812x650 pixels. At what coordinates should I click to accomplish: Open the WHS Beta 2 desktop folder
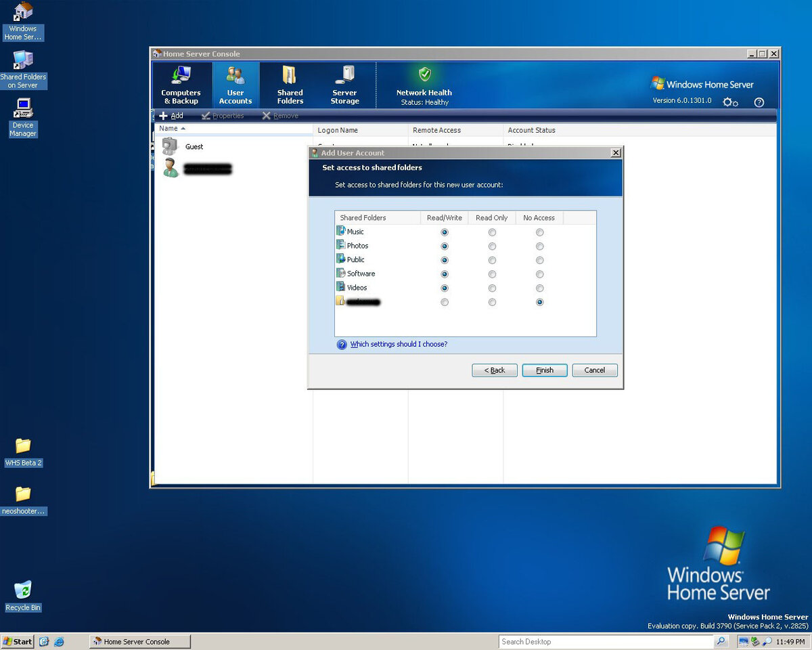tap(23, 452)
